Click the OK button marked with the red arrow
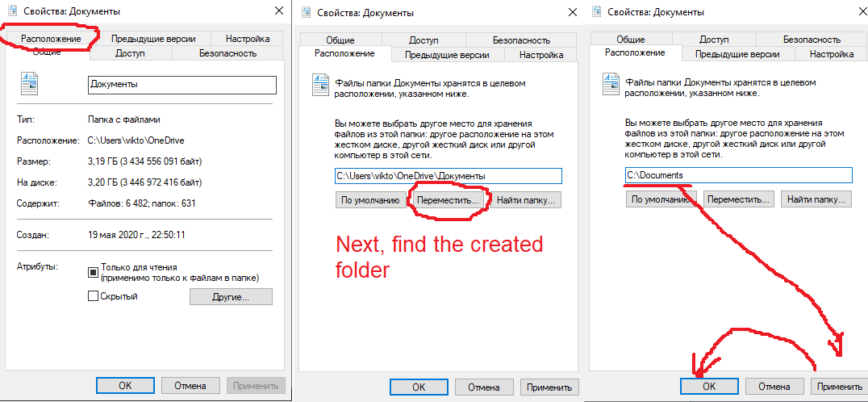 (x=709, y=387)
